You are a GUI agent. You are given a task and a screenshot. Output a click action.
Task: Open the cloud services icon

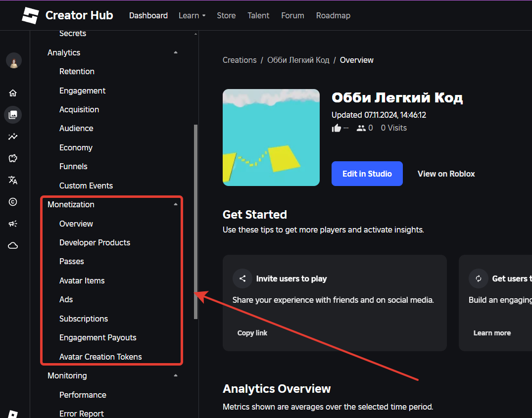coord(13,245)
